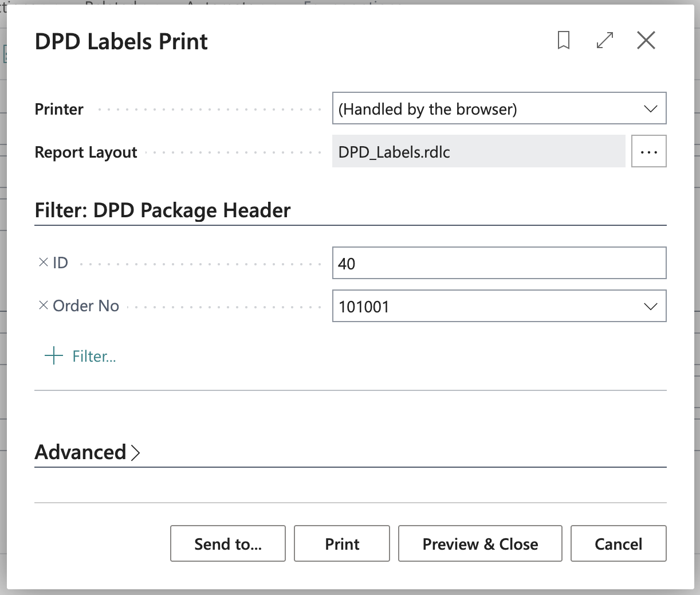Collapse the Filter: DPD Package Header section

[x=163, y=210]
